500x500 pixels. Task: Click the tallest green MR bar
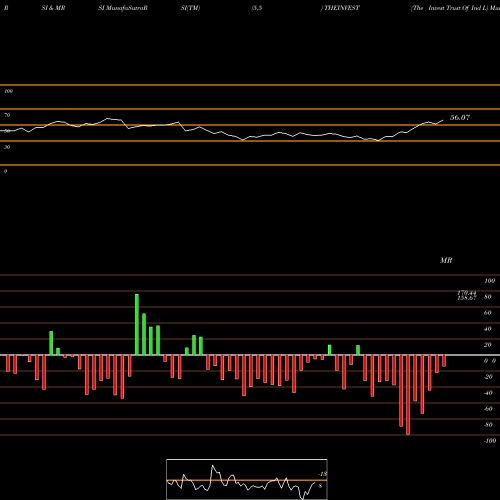pos(137,324)
